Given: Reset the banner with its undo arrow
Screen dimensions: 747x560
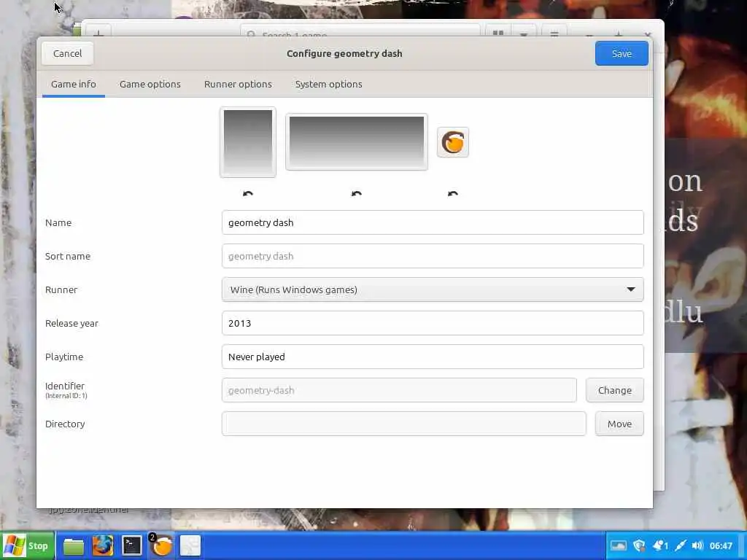Looking at the screenshot, I should coord(356,192).
